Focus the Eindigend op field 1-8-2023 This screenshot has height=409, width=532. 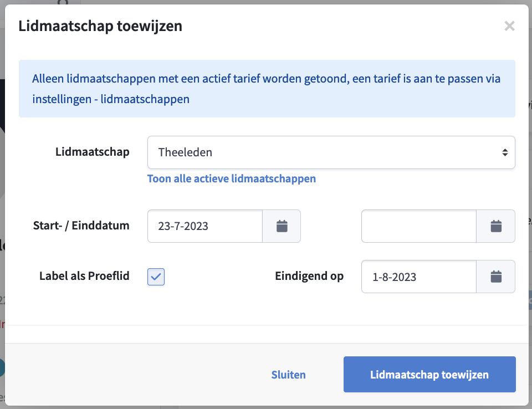(419, 277)
